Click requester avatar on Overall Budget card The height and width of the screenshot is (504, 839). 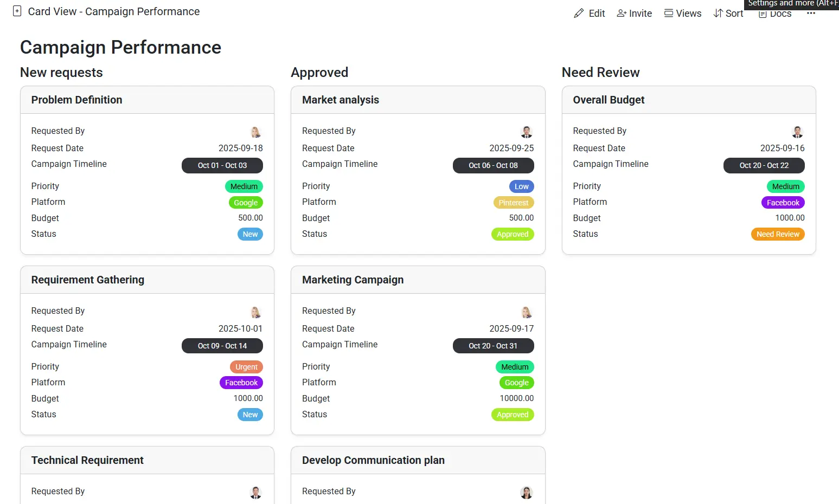pyautogui.click(x=797, y=132)
